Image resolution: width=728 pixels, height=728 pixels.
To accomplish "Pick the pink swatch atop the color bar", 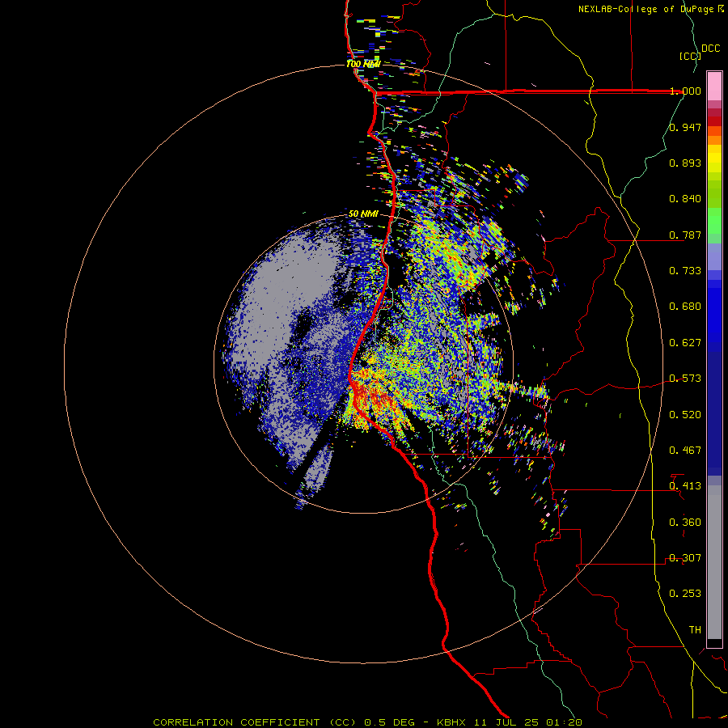I will (x=714, y=86).
